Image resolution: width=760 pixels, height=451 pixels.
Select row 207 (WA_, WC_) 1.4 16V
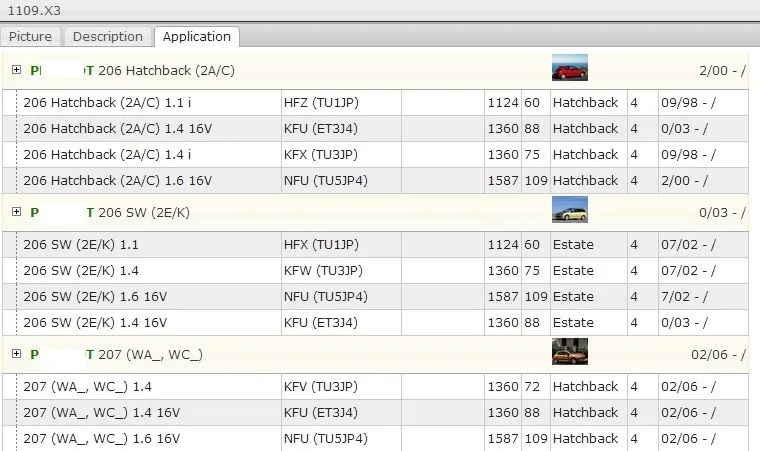pos(376,413)
